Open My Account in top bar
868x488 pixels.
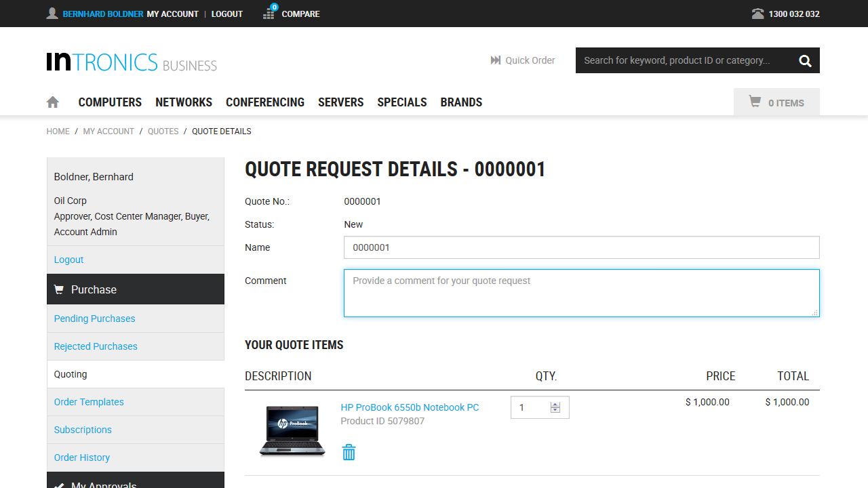pyautogui.click(x=173, y=14)
